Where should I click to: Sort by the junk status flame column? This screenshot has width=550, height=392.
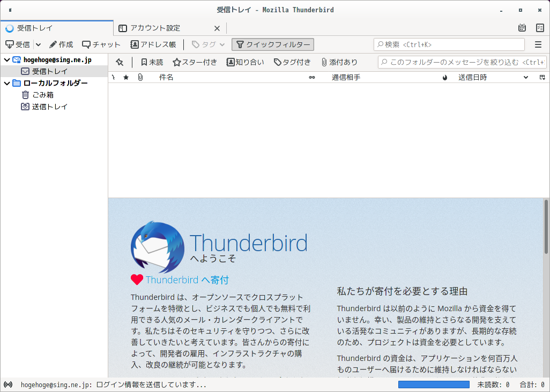[x=445, y=78]
